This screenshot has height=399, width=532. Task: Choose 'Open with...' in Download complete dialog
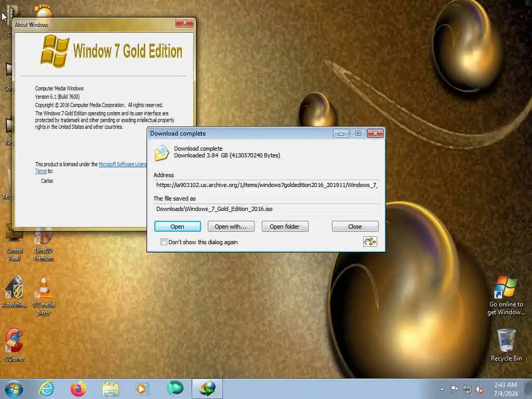(231, 227)
